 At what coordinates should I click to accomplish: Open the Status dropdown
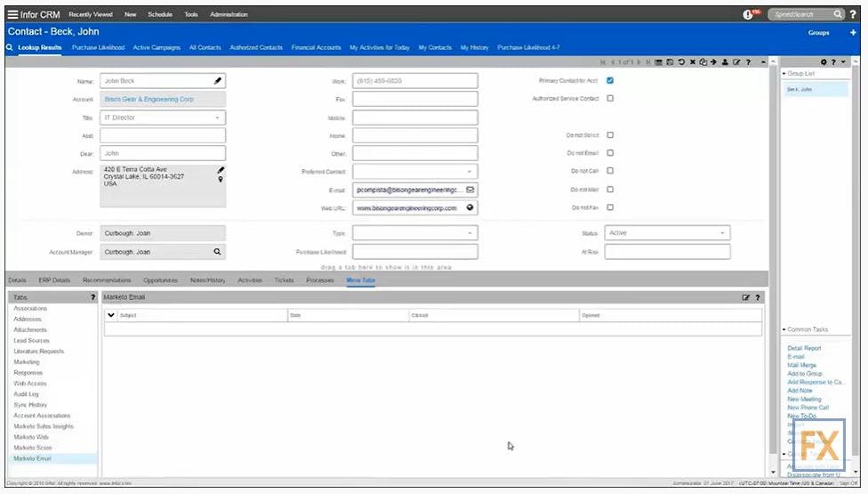[722, 233]
